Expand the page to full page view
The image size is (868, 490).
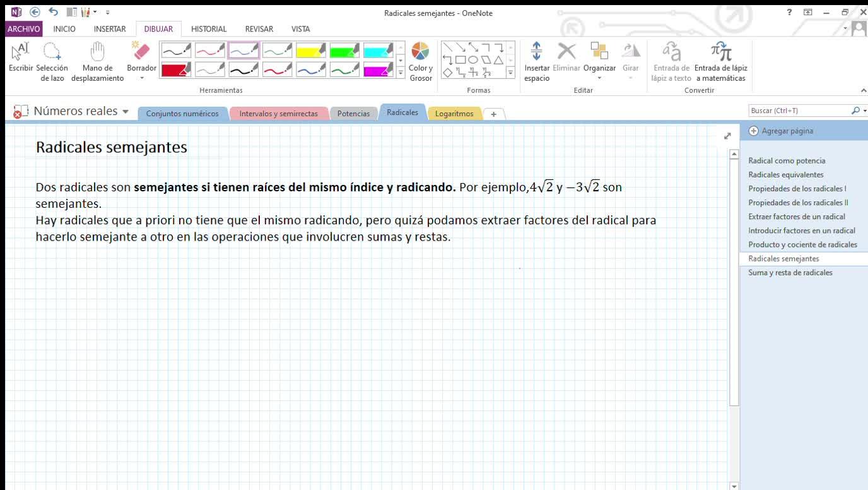coord(727,136)
